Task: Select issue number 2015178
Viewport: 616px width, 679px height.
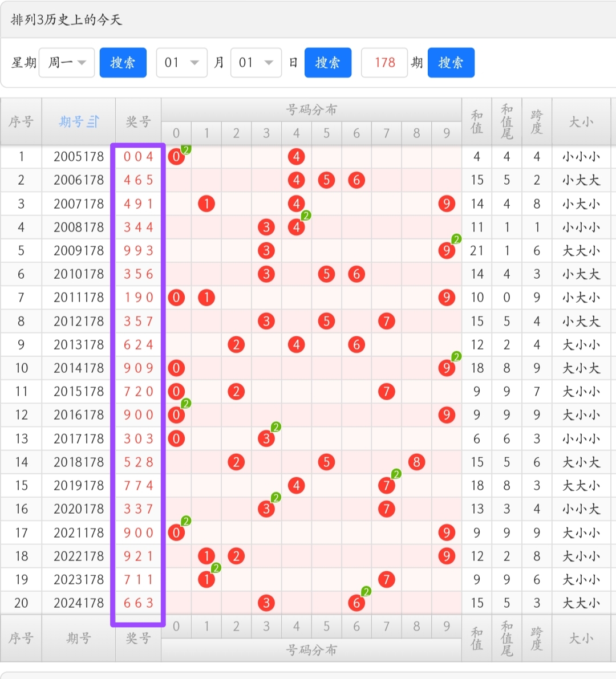Action: click(x=79, y=392)
